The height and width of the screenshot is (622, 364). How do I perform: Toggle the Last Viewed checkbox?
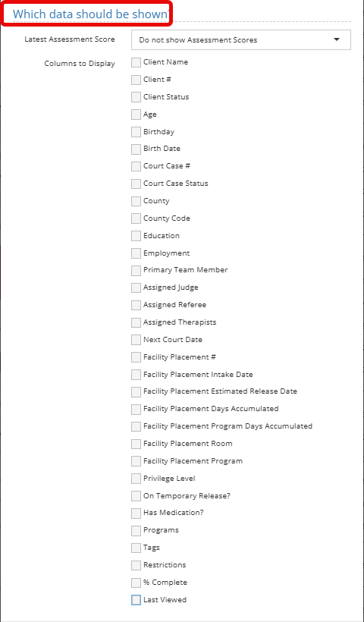pos(136,600)
